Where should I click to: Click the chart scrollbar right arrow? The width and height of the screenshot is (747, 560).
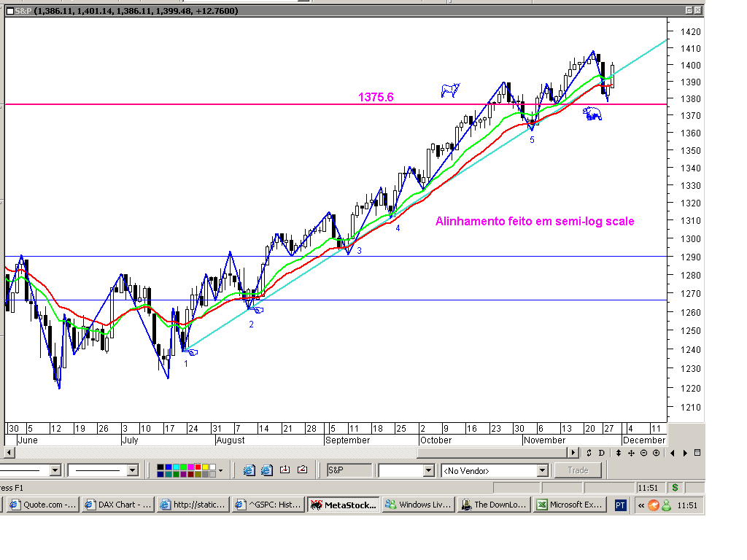click(573, 452)
